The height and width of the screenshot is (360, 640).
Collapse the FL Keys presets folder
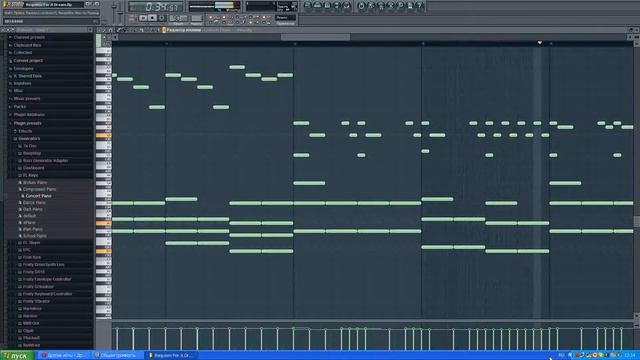30,175
